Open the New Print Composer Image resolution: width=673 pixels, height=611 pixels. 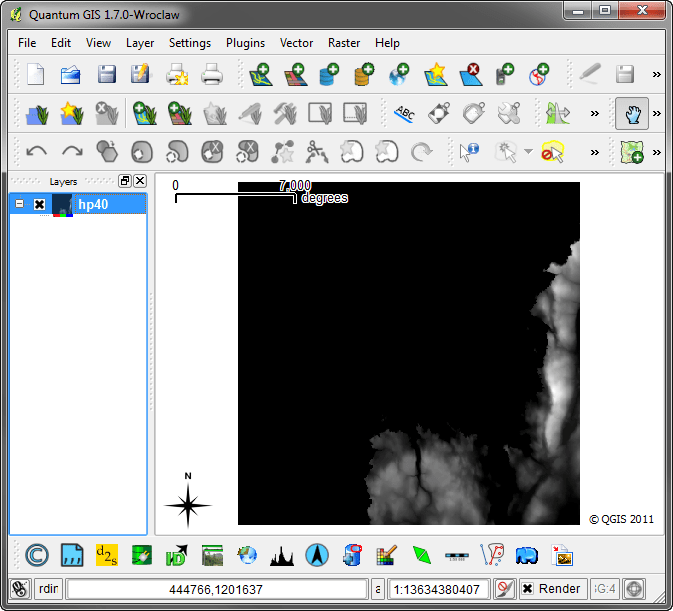(x=177, y=74)
